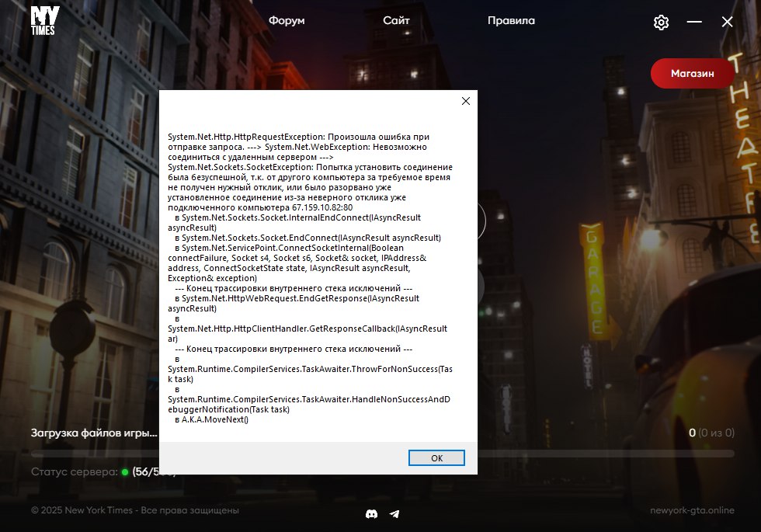This screenshot has height=532, width=761.
Task: Click the copyright New York Times text
Action: (x=135, y=510)
